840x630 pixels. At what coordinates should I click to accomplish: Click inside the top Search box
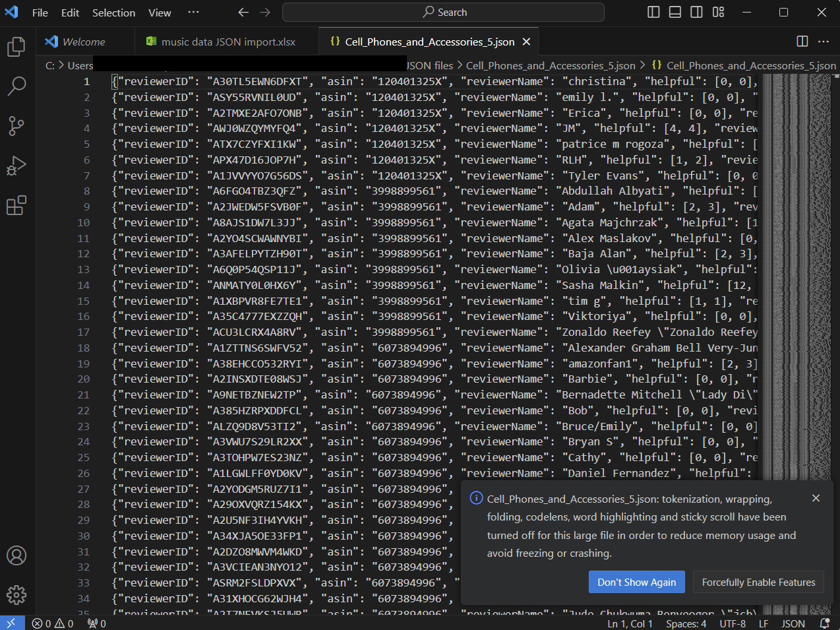click(x=444, y=12)
